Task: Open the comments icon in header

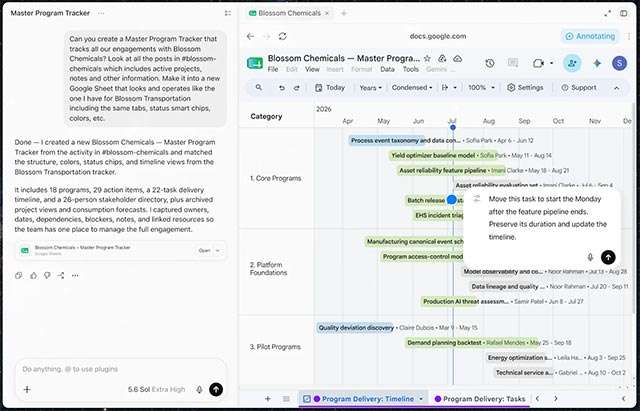Action: [513, 63]
